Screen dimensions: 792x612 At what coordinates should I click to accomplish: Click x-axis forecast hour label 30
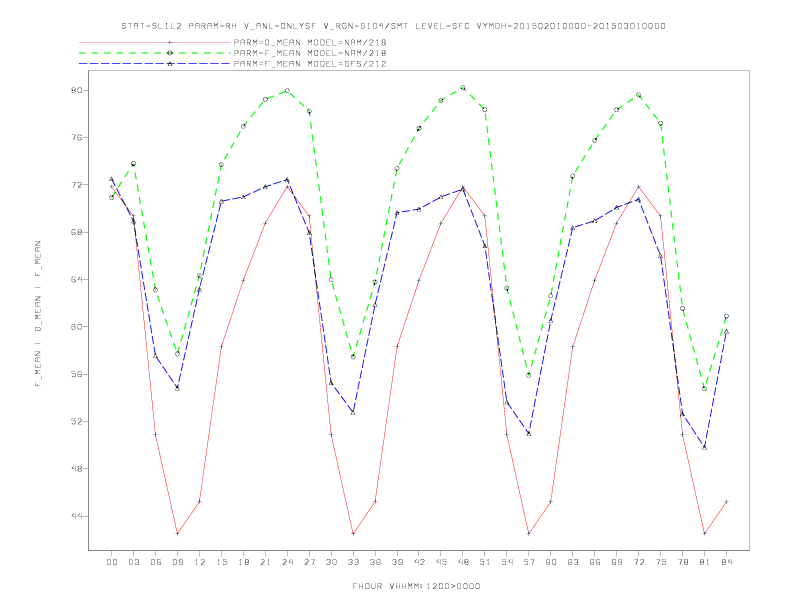click(x=331, y=562)
